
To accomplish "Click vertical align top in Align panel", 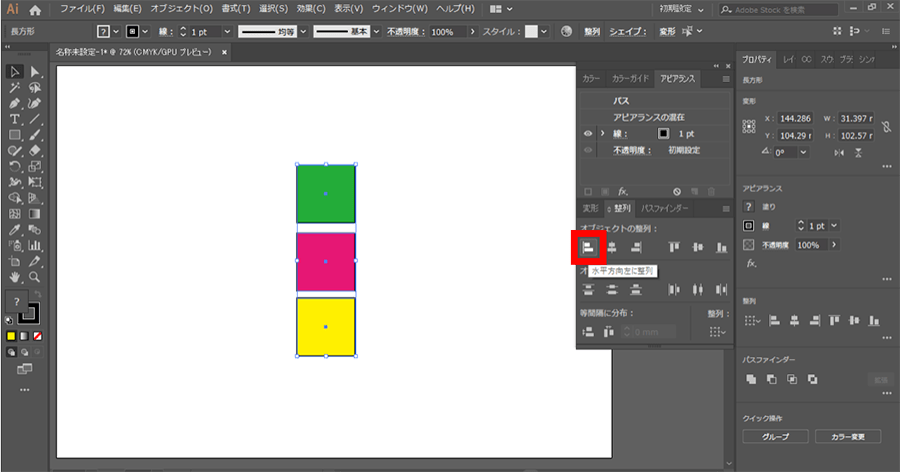I will click(675, 247).
